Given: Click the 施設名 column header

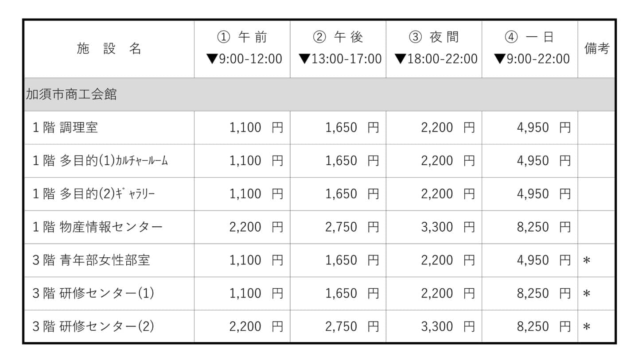Looking at the screenshot, I should point(109,49).
